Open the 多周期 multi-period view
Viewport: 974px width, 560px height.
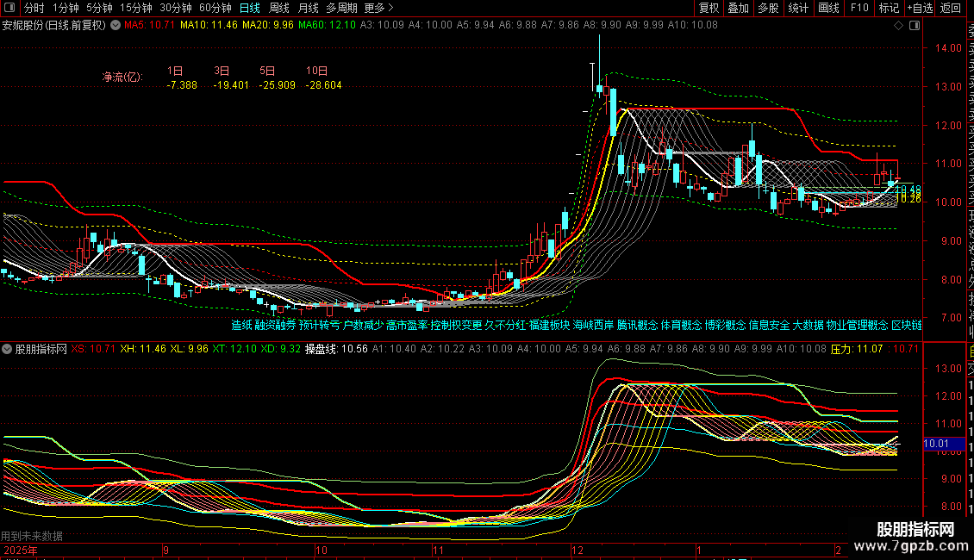click(341, 8)
